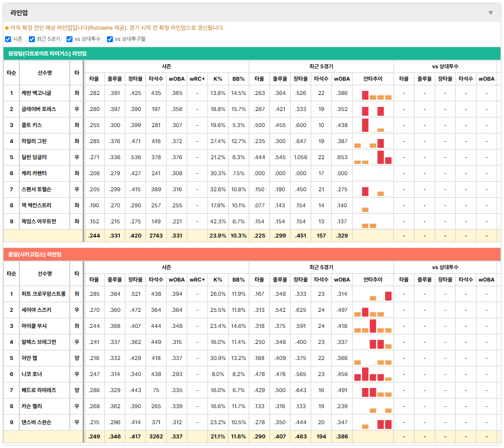
Task: Click 마이클 부시 hit trend chart
Action: click(373, 326)
